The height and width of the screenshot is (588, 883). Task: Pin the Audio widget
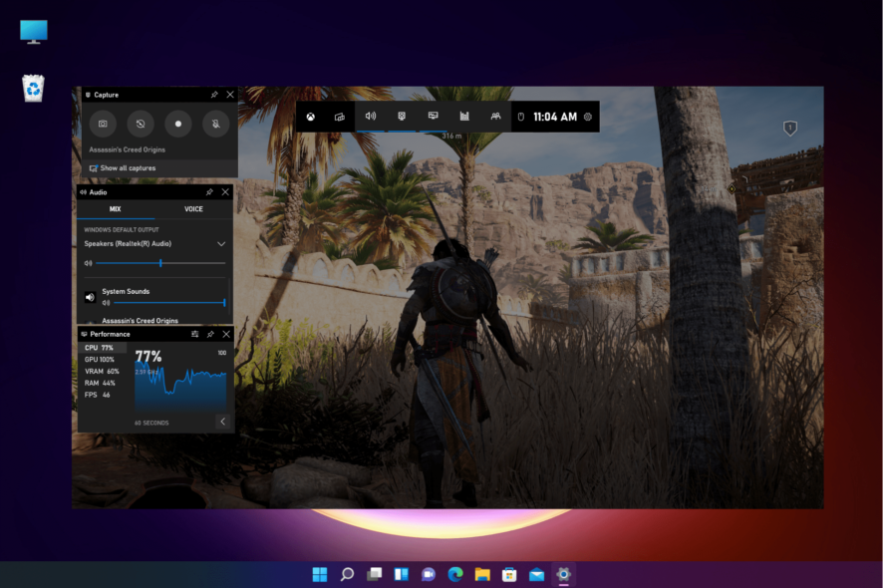(209, 192)
